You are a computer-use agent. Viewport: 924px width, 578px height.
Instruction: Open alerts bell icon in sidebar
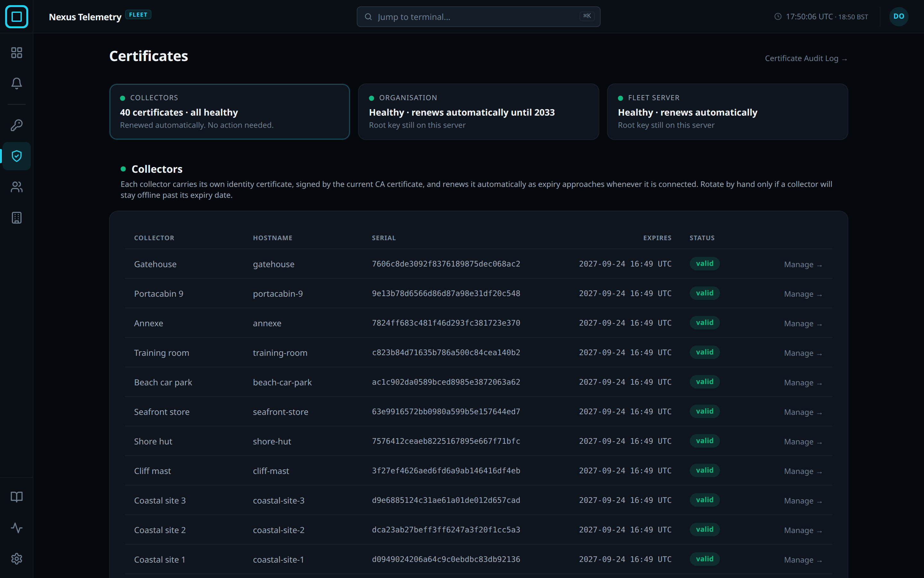(x=16, y=83)
